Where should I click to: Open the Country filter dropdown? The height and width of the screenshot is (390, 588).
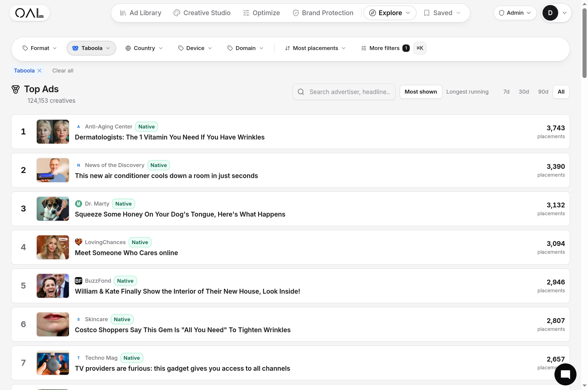[144, 48]
